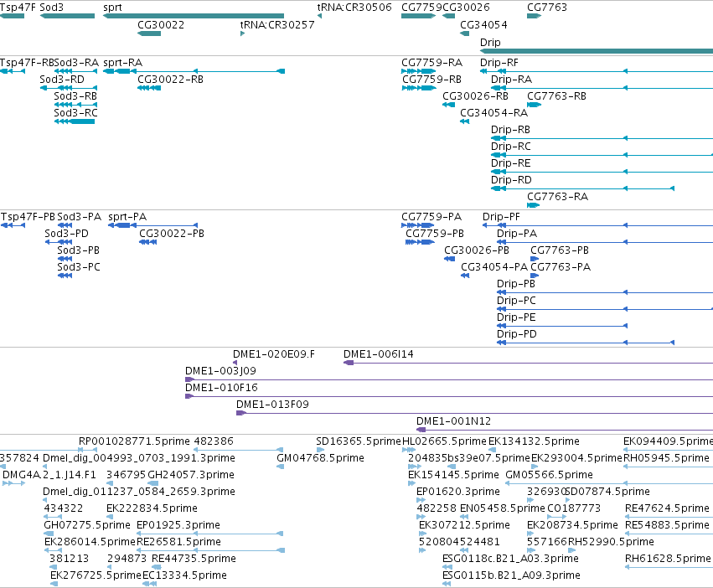Click the Drip-PE protein label

coord(516,317)
